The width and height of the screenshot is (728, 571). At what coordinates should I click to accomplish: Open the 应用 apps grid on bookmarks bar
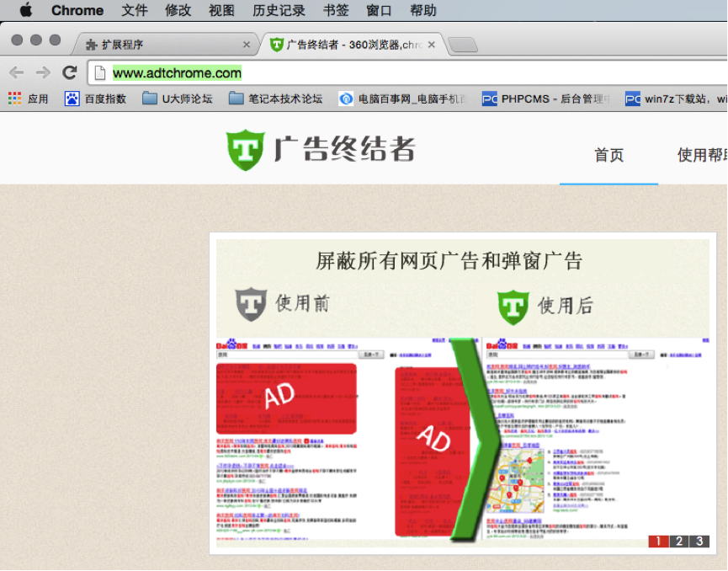click(x=14, y=99)
